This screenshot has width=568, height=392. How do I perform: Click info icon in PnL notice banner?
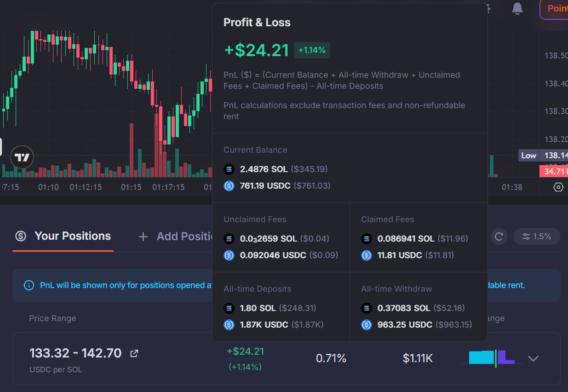click(x=29, y=285)
